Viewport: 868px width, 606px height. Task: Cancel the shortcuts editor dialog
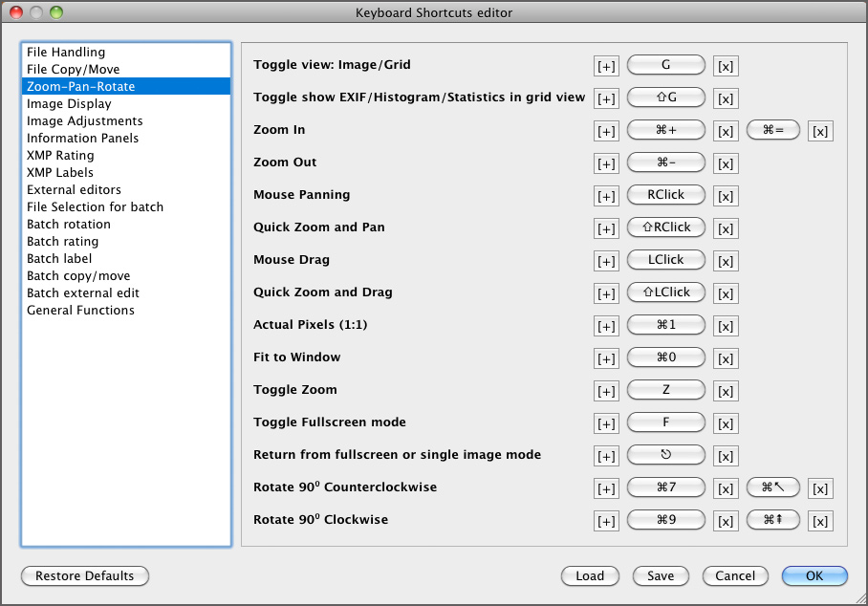pos(735,575)
